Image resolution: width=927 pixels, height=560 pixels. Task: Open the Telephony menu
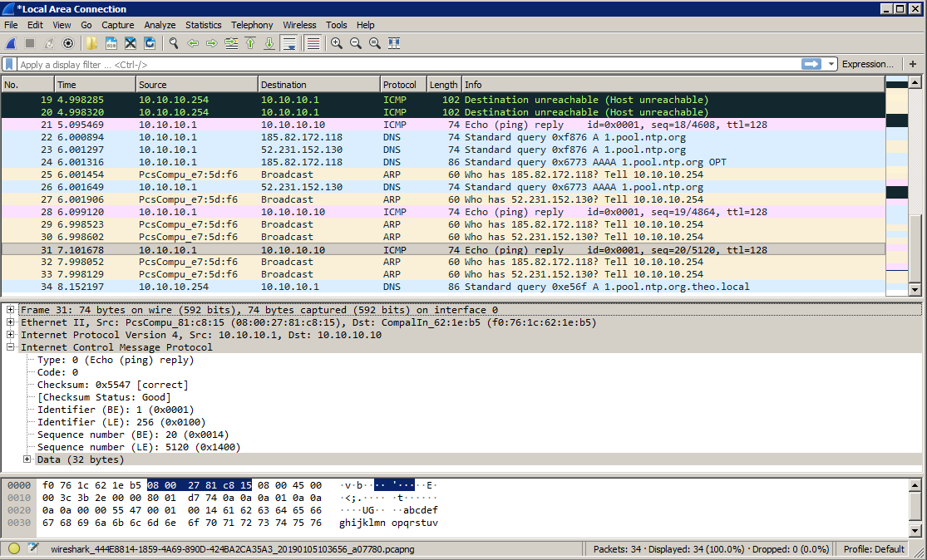click(252, 24)
